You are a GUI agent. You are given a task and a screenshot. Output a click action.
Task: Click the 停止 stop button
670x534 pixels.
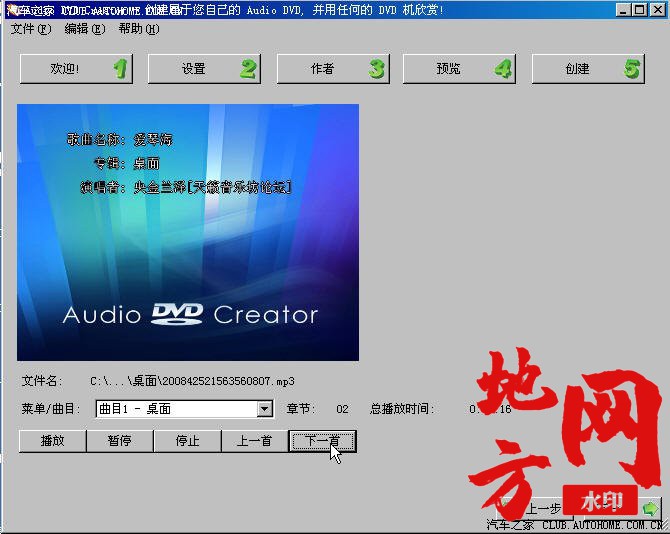coord(187,441)
